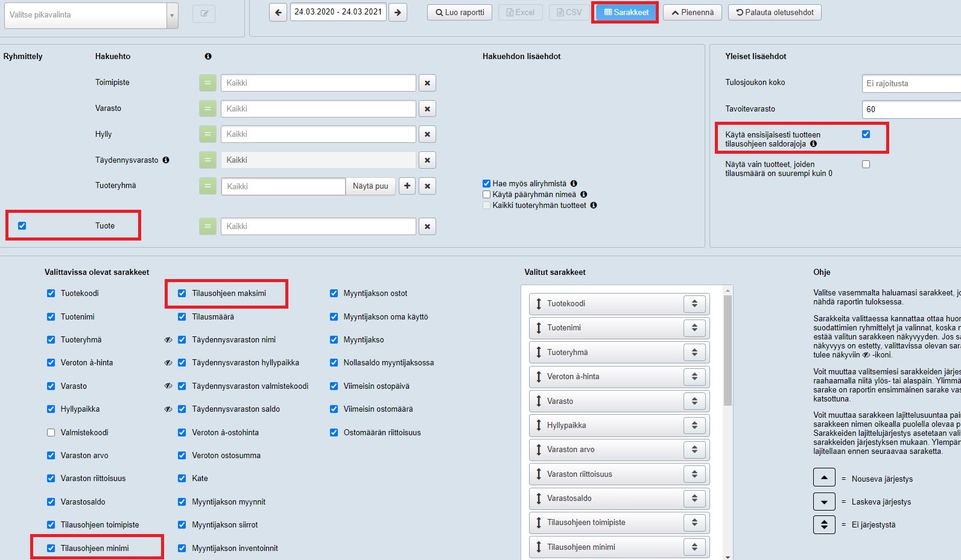961x560 pixels.
Task: Click the Näytä puu button
Action: 370,186
